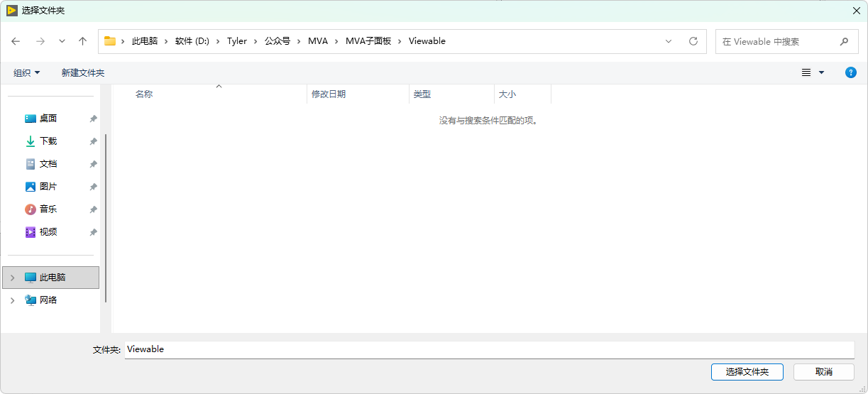
Task: Expand the chevron after 软件 (D:)
Action: click(219, 41)
